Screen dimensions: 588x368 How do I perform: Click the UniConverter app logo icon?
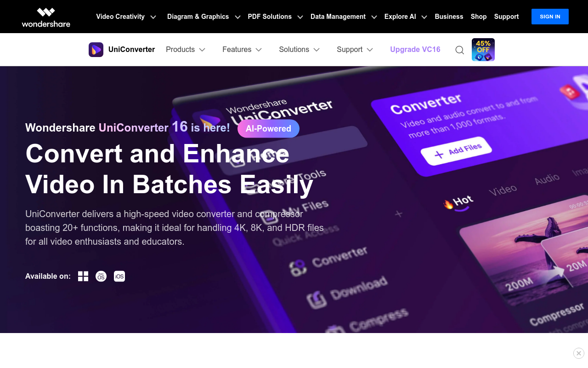click(x=96, y=50)
